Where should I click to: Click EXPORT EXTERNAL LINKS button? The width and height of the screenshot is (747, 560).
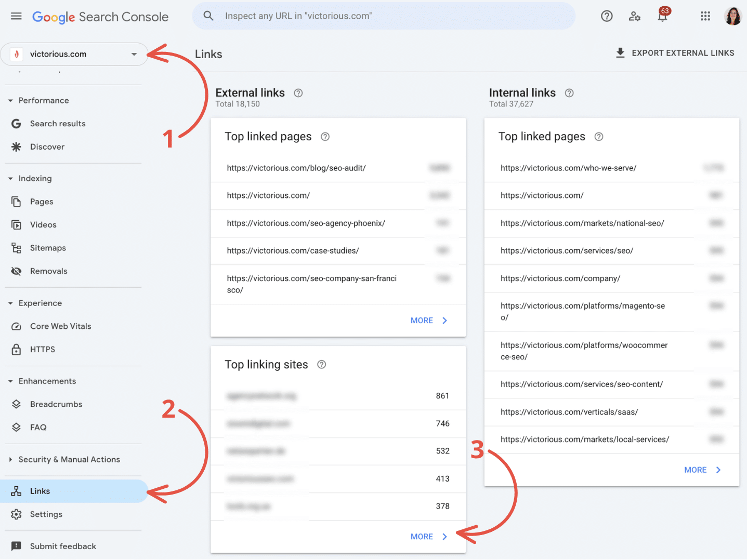click(x=675, y=53)
